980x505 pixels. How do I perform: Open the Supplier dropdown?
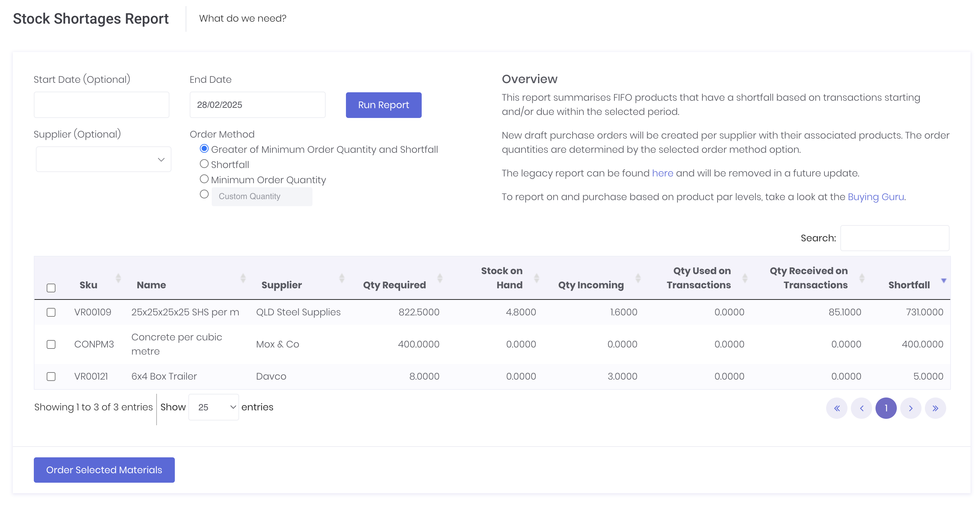tap(103, 159)
